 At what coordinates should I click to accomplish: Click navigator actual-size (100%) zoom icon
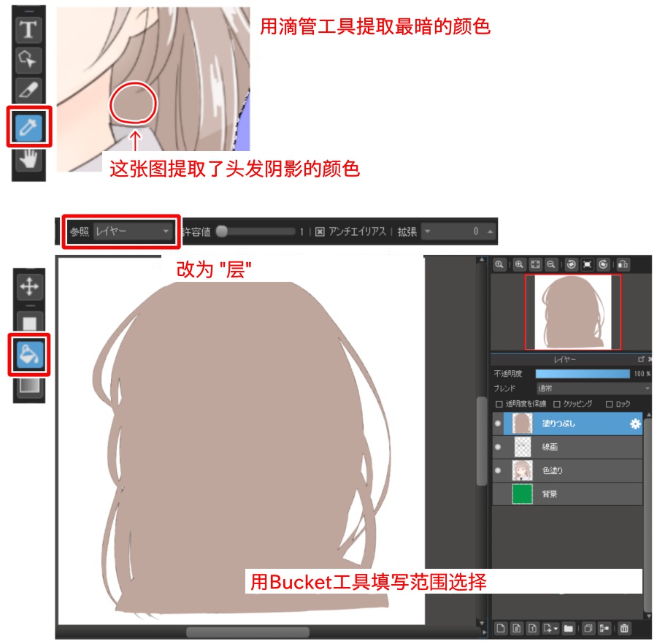[x=499, y=265]
